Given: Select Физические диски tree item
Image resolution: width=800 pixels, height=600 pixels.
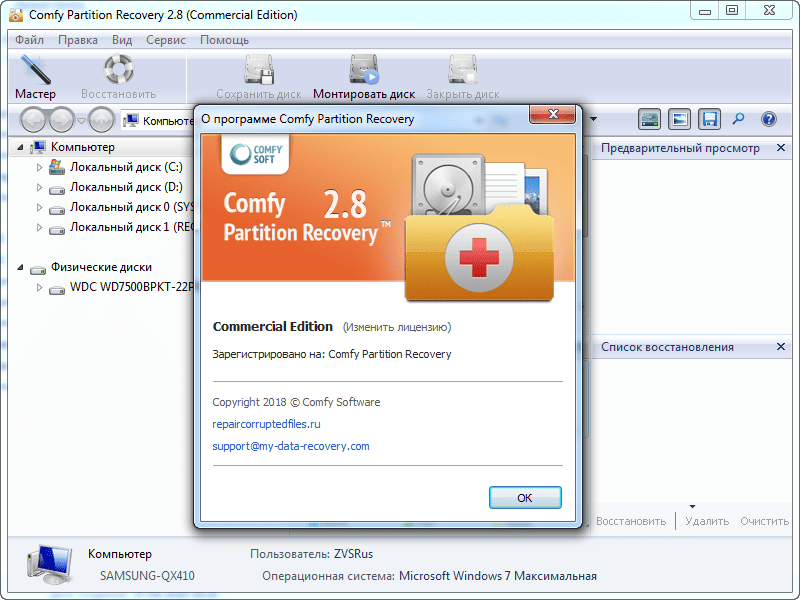Looking at the screenshot, I should [101, 267].
